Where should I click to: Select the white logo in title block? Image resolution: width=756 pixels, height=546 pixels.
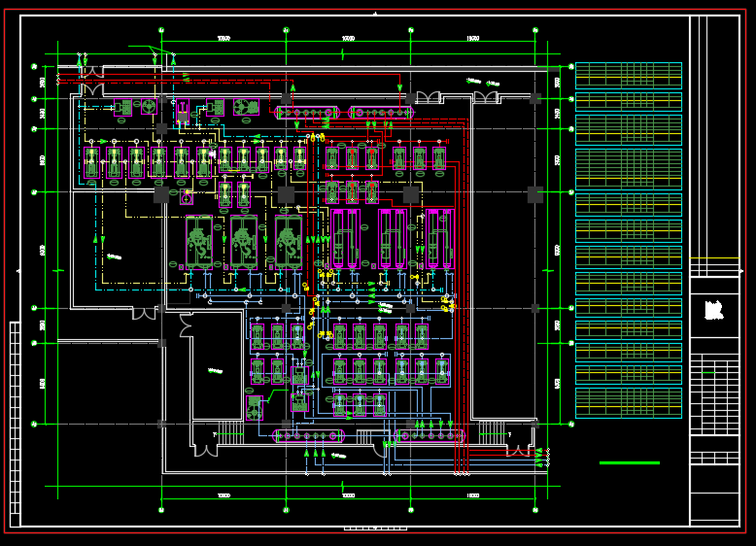(x=713, y=310)
